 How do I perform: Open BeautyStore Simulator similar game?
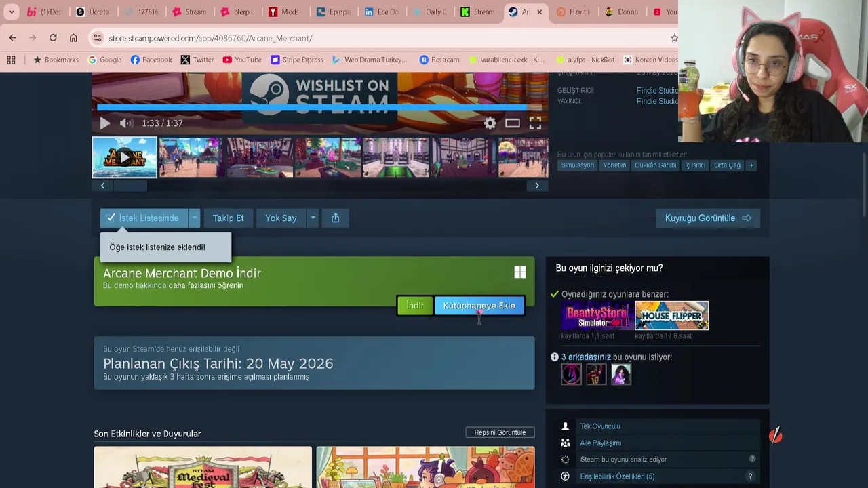(596, 316)
